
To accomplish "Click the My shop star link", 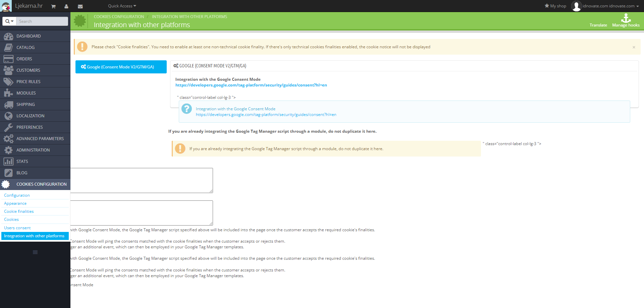I will click(555, 6).
